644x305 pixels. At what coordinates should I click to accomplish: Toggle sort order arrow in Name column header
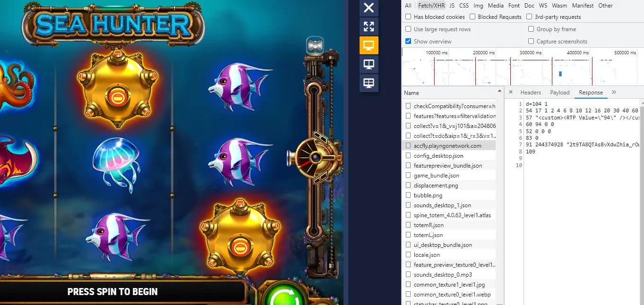(x=500, y=91)
